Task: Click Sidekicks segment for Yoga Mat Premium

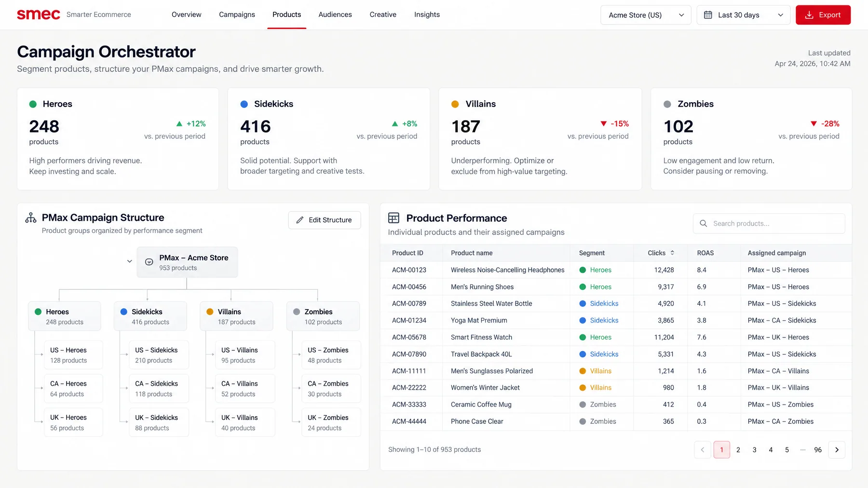Action: pyautogui.click(x=598, y=320)
